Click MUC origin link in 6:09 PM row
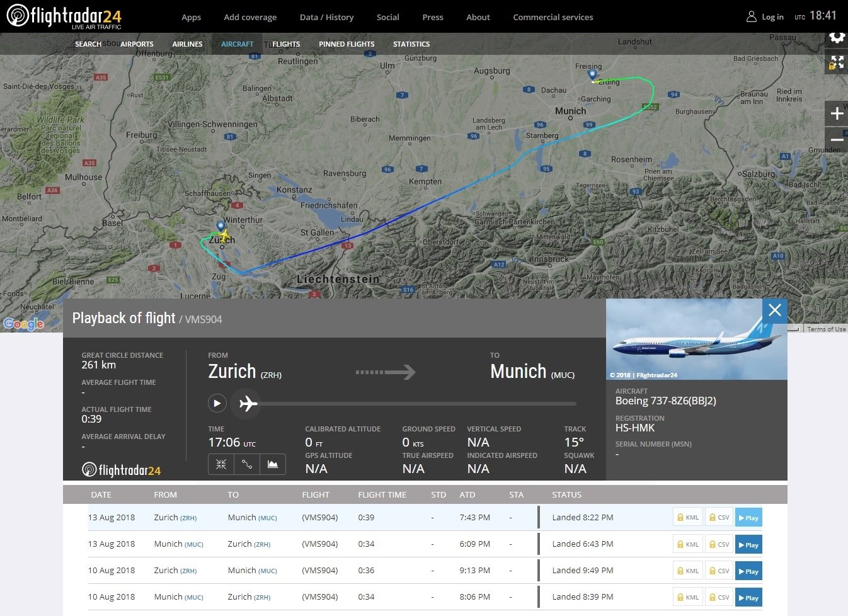Viewport: 848px width, 616px height. point(194,545)
